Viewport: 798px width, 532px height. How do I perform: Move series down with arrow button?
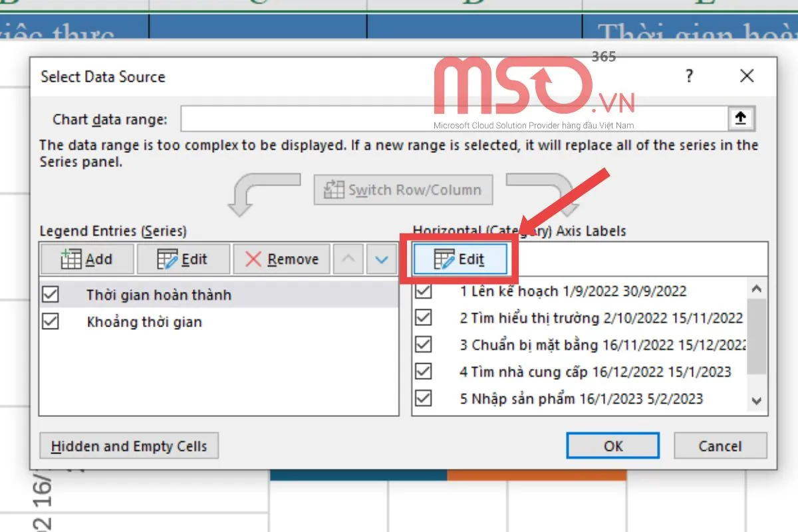point(381,259)
